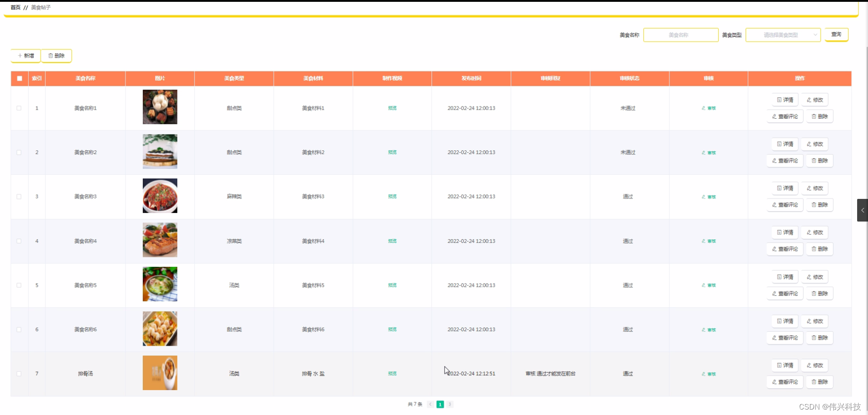This screenshot has width=868, height=415.
Task: Click the 审核 icon on 美食名称4 row
Action: [x=708, y=241]
